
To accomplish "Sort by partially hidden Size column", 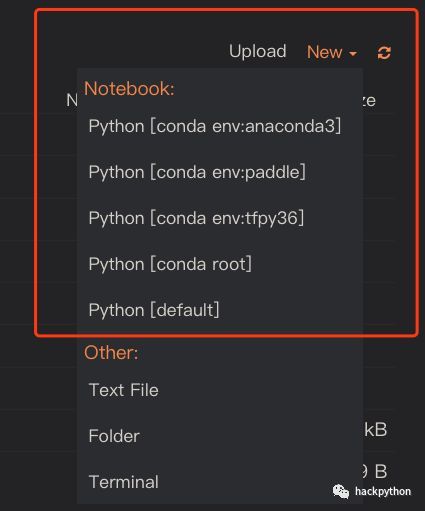I will pos(369,101).
